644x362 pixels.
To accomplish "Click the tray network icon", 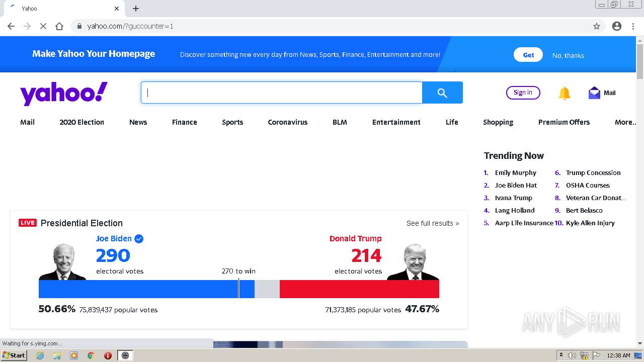I will 584,355.
